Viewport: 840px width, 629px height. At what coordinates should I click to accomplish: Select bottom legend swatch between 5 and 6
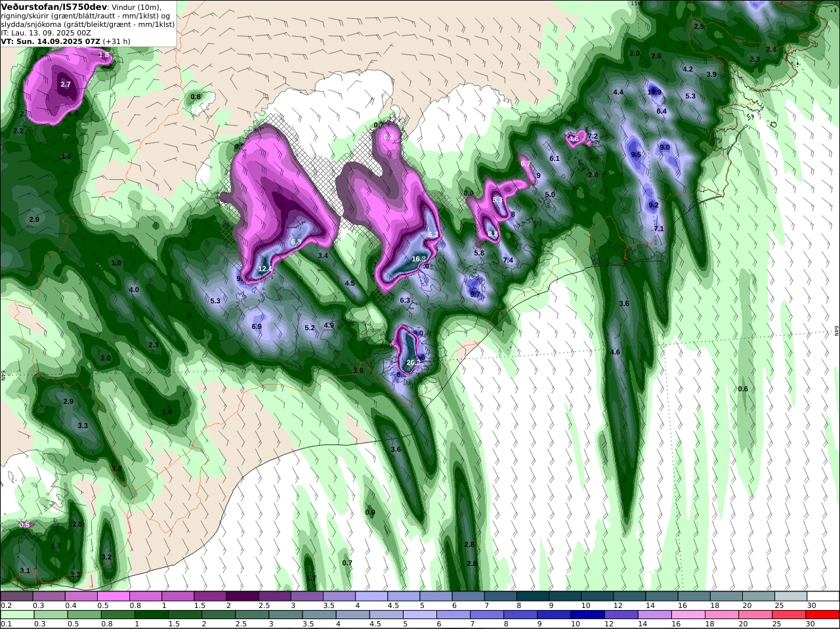420,615
